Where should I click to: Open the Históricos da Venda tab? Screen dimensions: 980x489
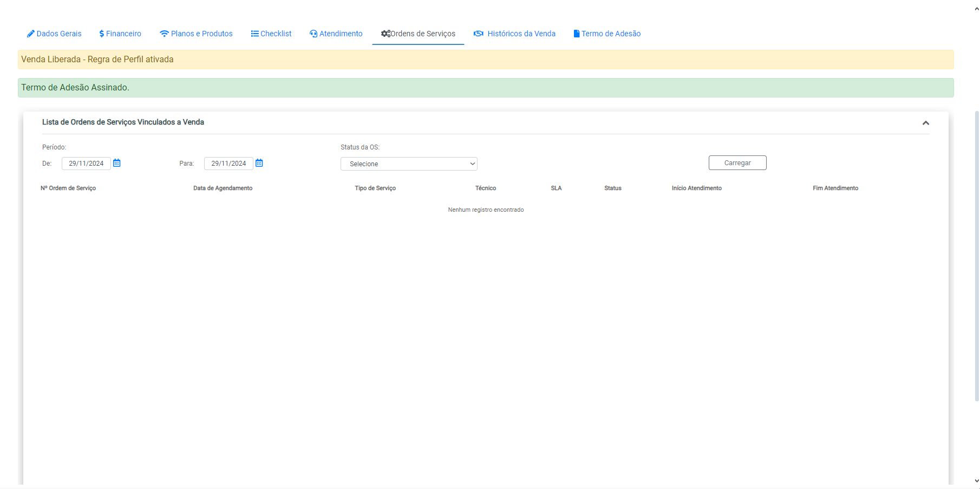coord(521,34)
